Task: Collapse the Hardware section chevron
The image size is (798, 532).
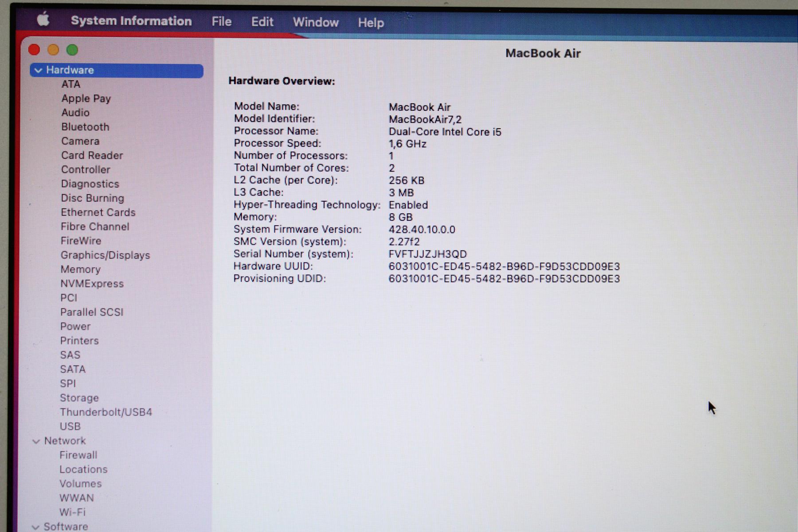Action: 38,70
